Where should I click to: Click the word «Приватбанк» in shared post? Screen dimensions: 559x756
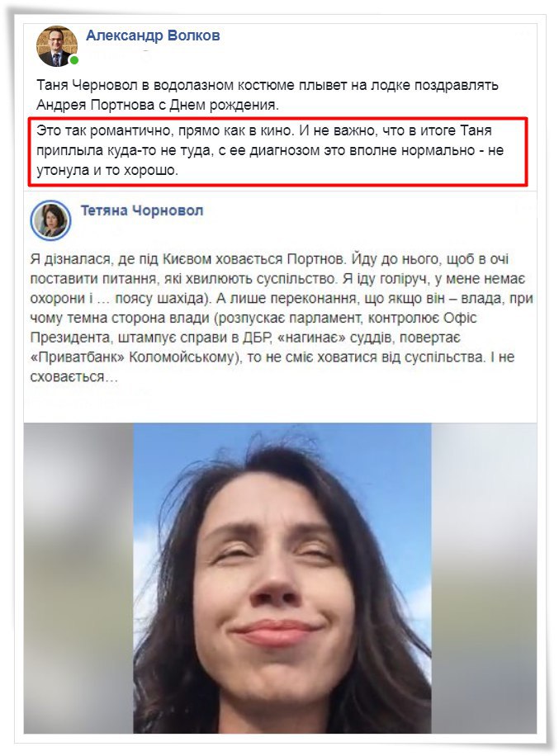tap(77, 357)
